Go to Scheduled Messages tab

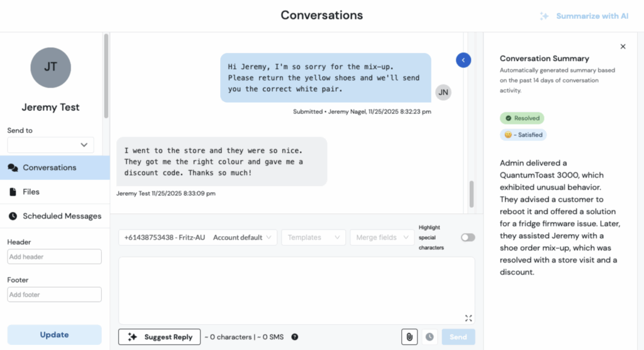click(x=55, y=216)
